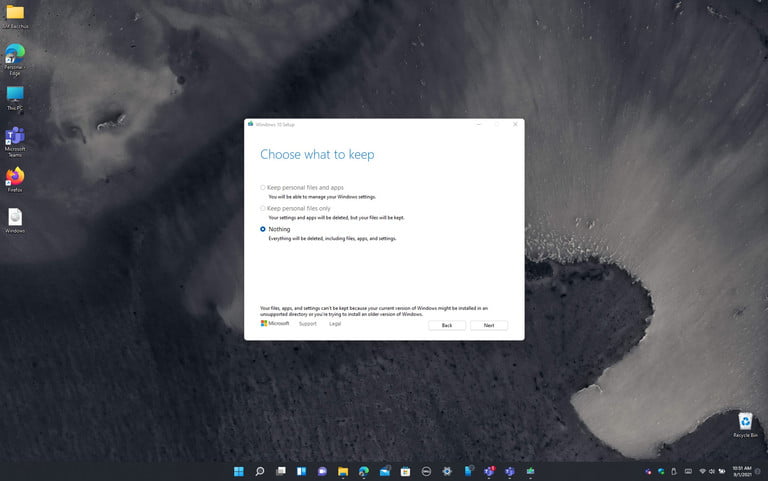Select Firefox desktop shortcut
768x481 pixels.
click(15, 180)
